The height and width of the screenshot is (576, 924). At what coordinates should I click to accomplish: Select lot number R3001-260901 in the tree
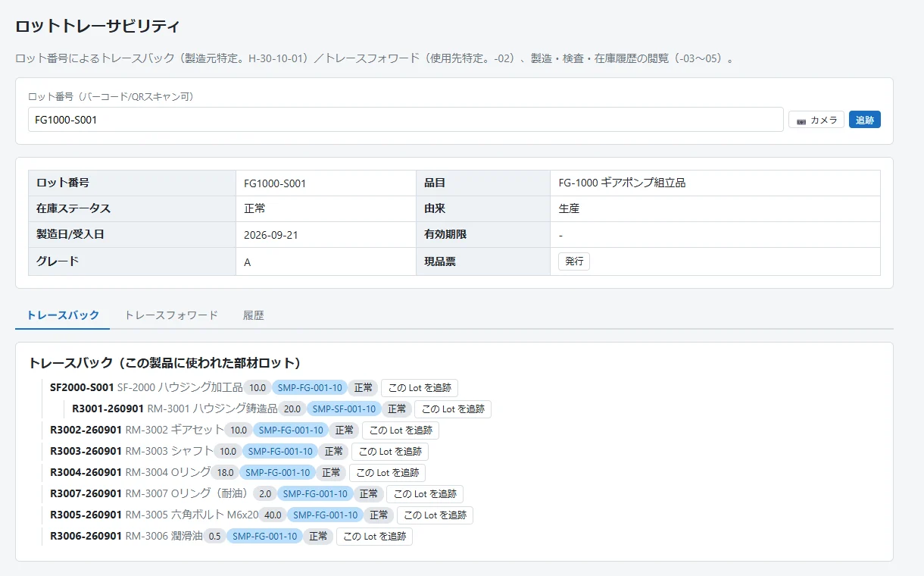[108, 409]
